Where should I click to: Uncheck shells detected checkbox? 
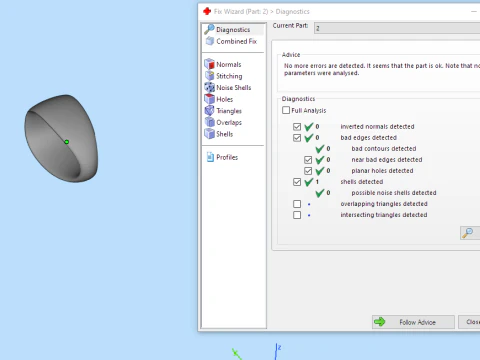point(297,182)
